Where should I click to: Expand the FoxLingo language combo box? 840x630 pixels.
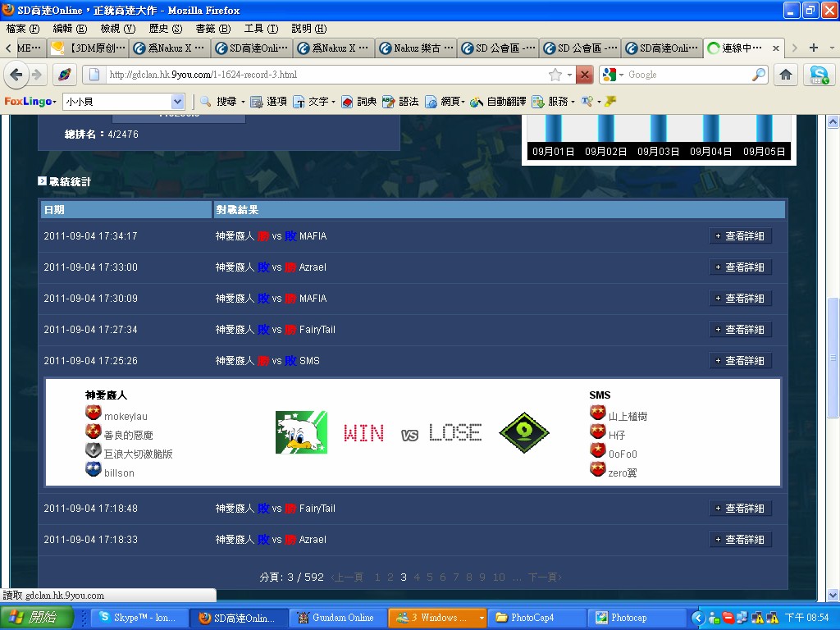click(178, 102)
